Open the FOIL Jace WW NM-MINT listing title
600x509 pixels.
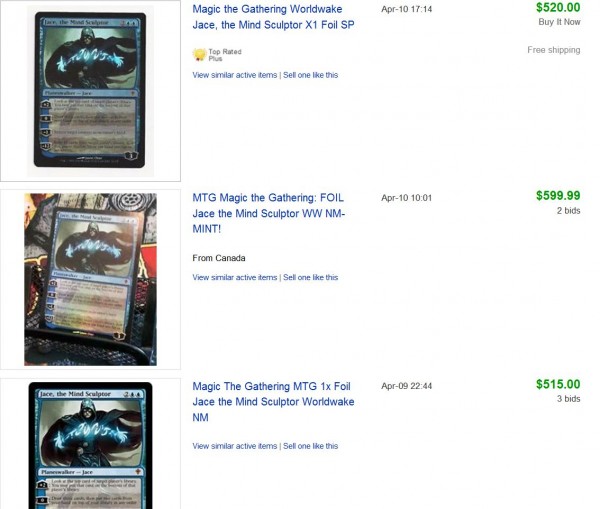269,213
